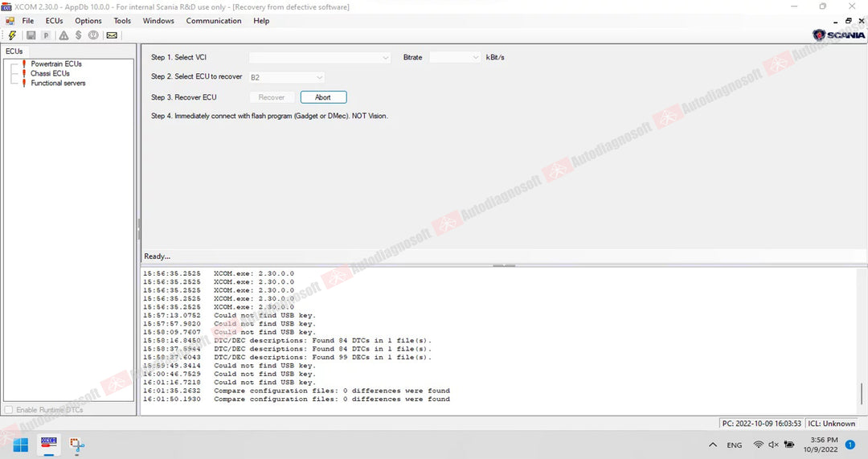Click the PC date-time status bar entry
This screenshot has height=459, width=868.
coord(762,424)
